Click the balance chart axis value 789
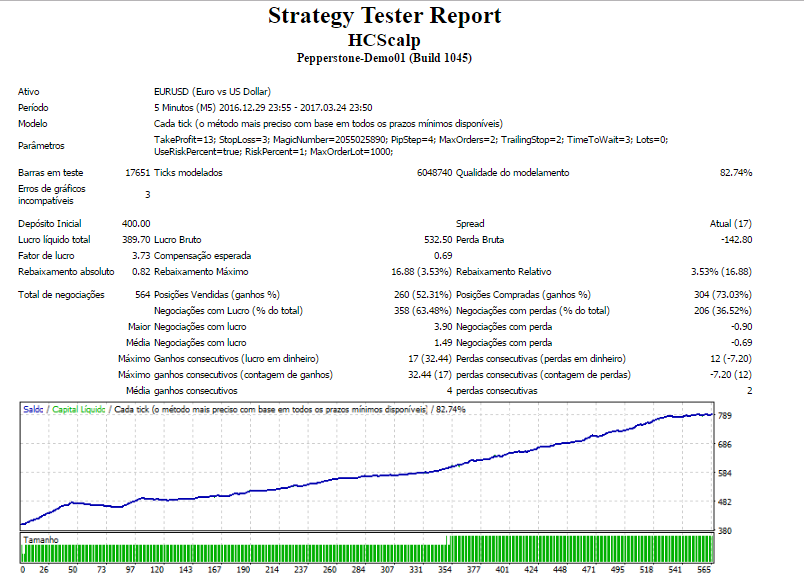The height and width of the screenshot is (577, 804). pos(725,416)
